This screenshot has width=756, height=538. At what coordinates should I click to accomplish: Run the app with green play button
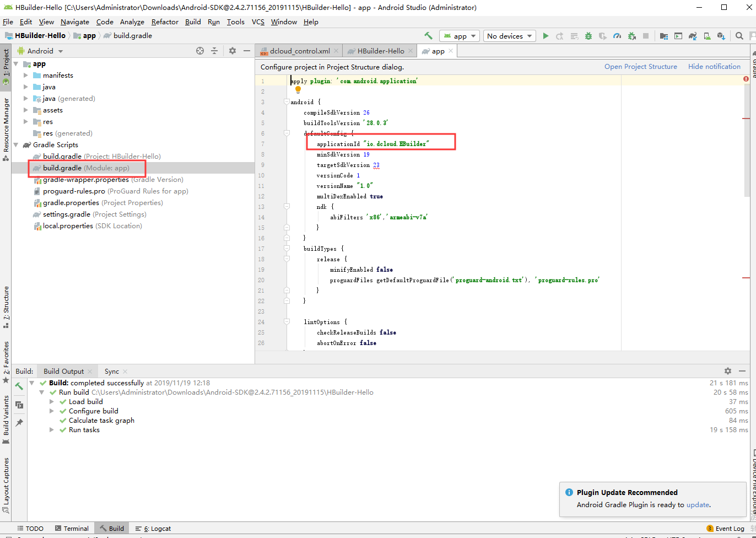click(546, 36)
